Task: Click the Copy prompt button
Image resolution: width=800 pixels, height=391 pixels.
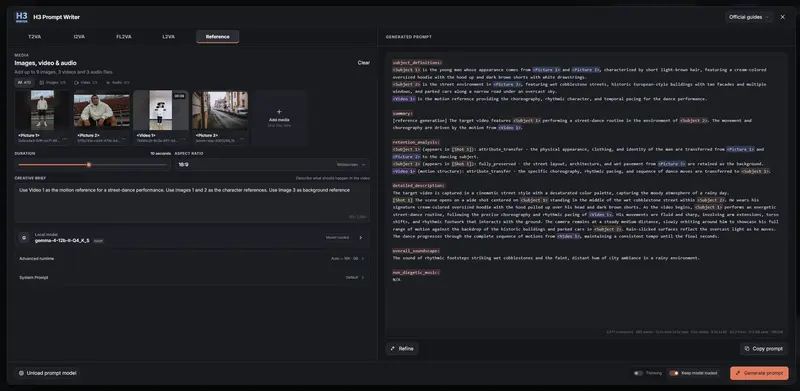Action: click(764, 349)
